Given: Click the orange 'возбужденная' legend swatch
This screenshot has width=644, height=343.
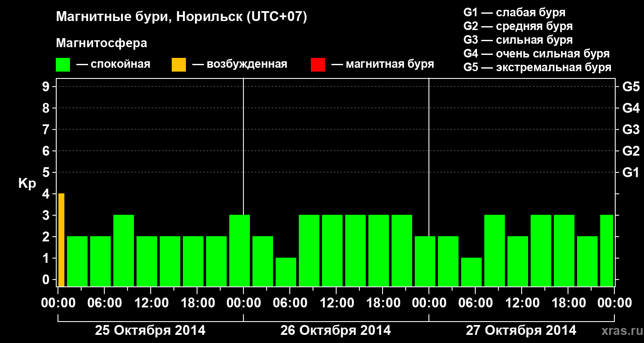Looking at the screenshot, I should point(179,65).
